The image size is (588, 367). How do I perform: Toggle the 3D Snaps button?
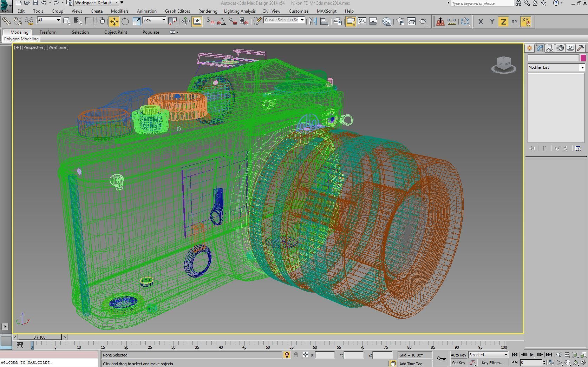click(x=210, y=21)
